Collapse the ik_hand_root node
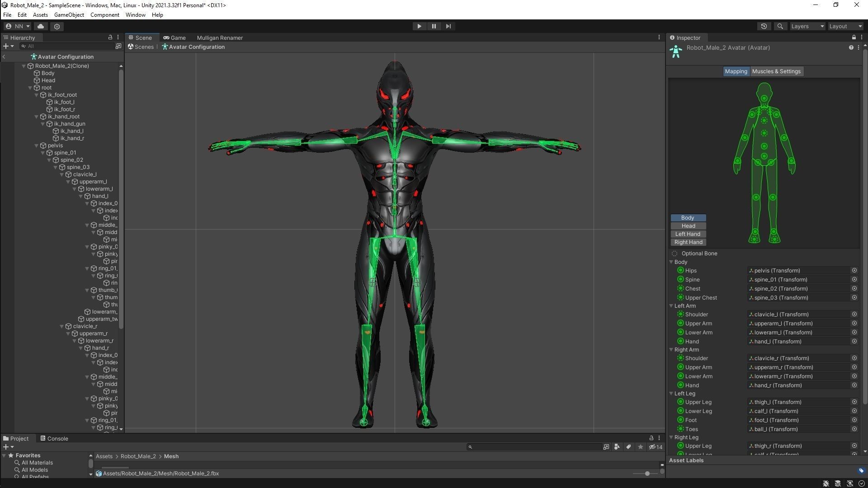Screen dimensions: 868x488 point(37,117)
